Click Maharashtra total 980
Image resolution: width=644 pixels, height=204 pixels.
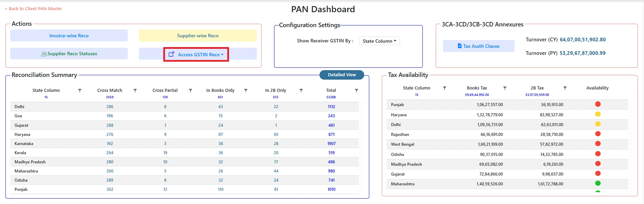pyautogui.click(x=331, y=171)
